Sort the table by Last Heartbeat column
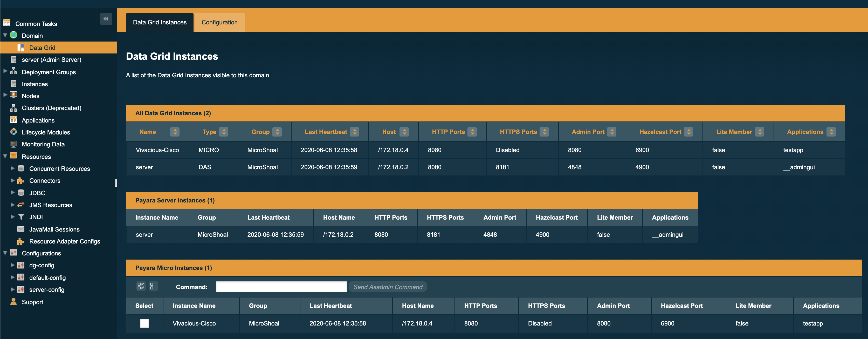The width and height of the screenshot is (868, 339). (354, 132)
